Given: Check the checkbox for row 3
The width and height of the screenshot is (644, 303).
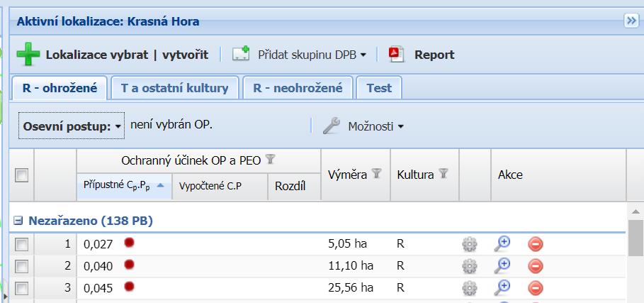Looking at the screenshot, I should 21,288.
